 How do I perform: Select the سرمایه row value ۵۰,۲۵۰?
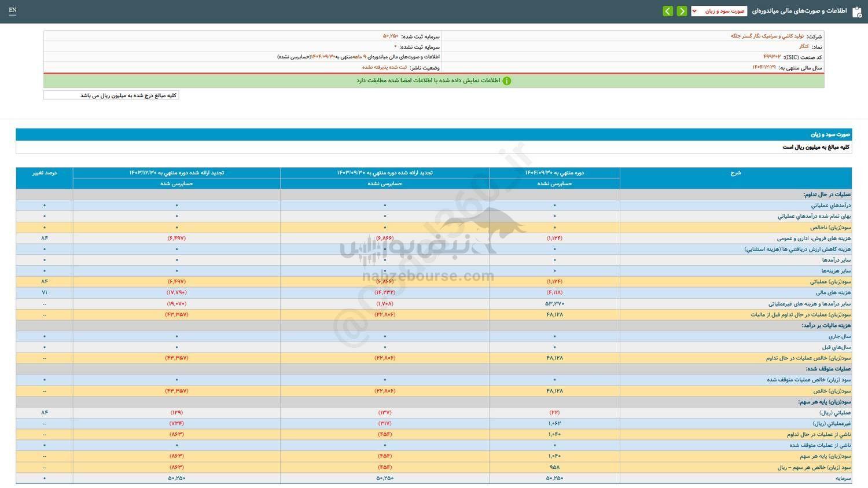554,478
